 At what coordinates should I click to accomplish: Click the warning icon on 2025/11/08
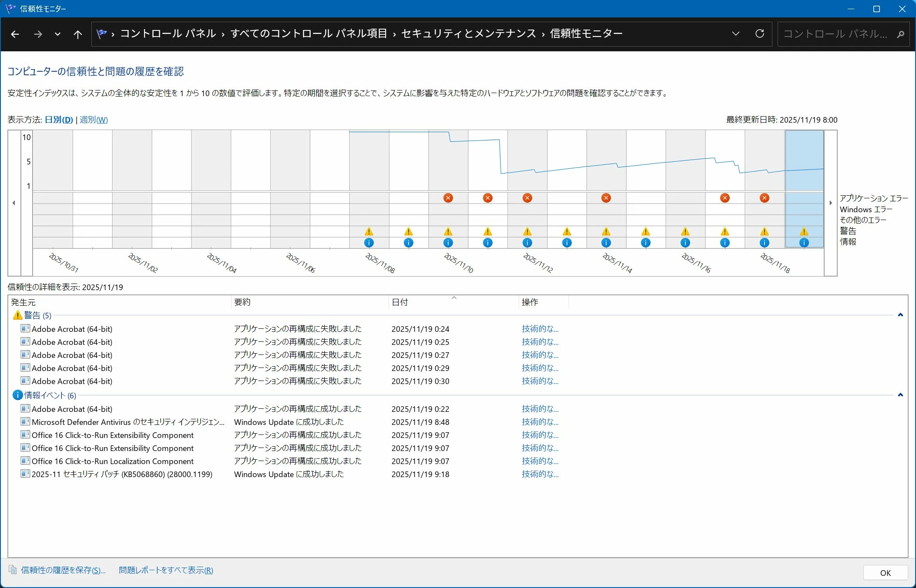[369, 231]
